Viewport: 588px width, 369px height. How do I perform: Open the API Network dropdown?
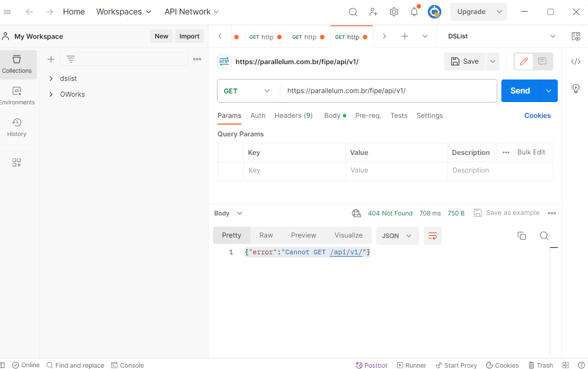tap(192, 12)
